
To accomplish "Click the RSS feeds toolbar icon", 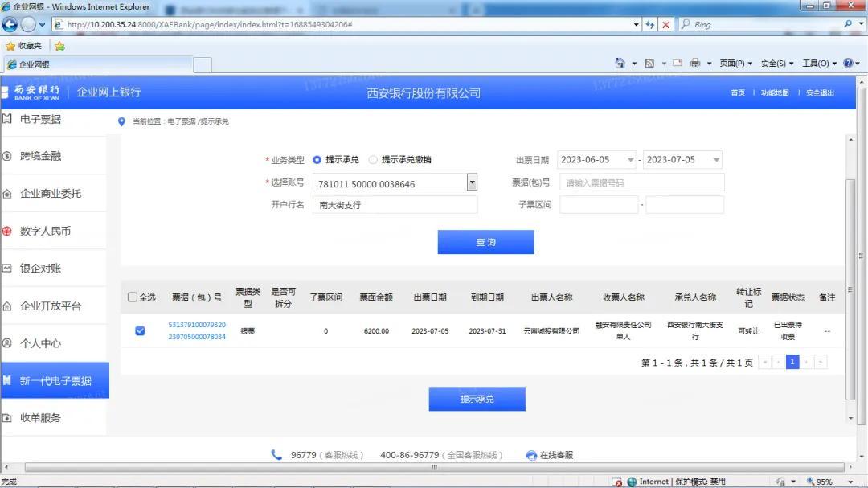I will click(649, 64).
